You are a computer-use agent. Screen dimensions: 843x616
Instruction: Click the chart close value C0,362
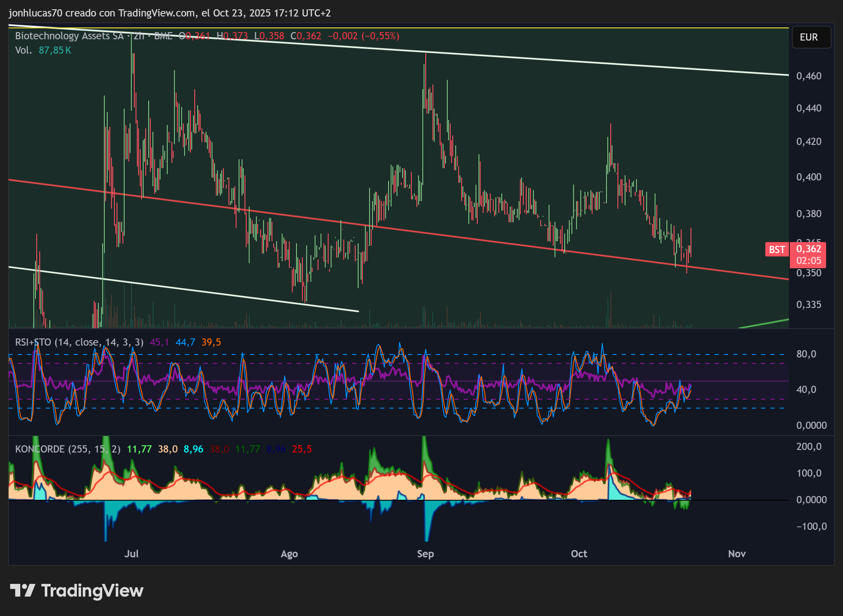[x=306, y=36]
